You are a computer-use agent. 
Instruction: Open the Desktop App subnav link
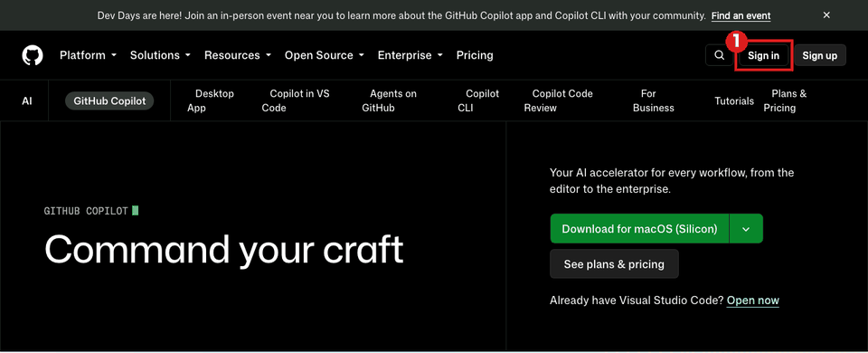click(211, 100)
